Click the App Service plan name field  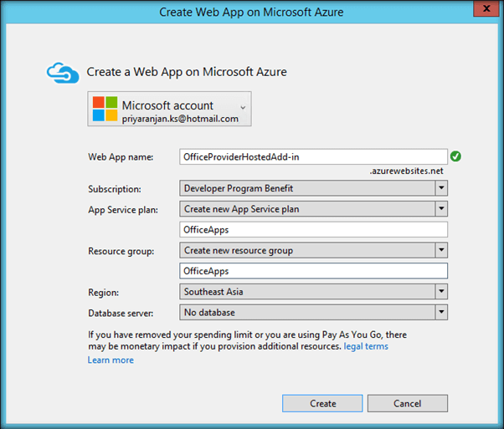[314, 229]
